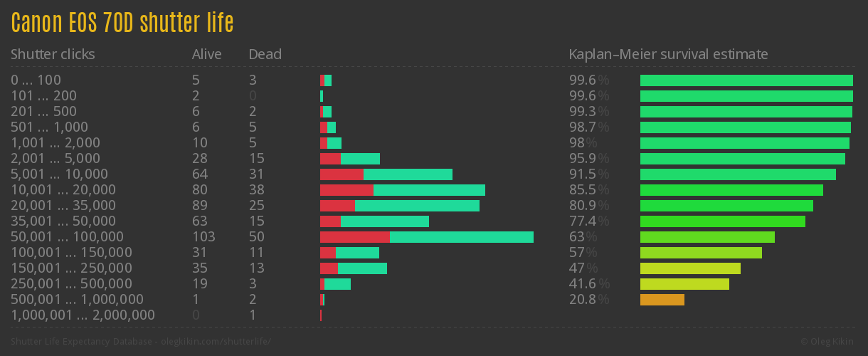
Task: Click the green alive bar for 10,001–20,000 clicks
Action: tap(429, 190)
